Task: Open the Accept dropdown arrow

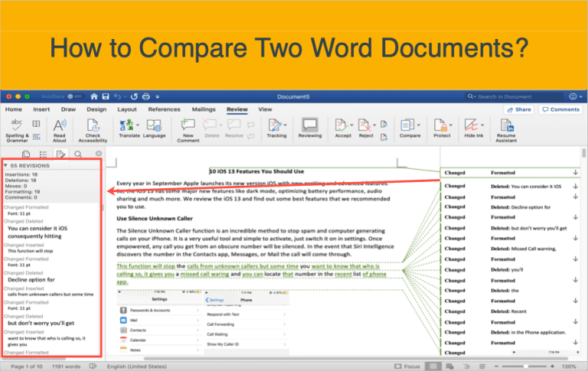Action: point(351,125)
